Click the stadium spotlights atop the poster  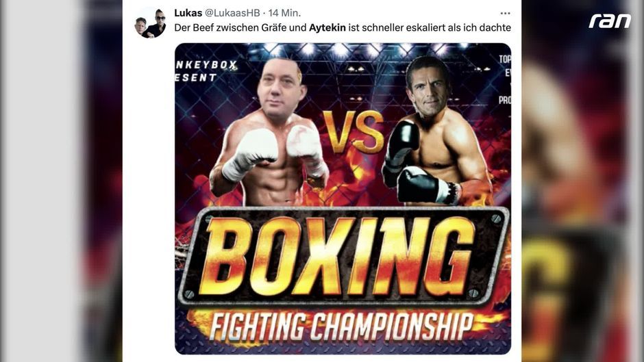coord(354,50)
